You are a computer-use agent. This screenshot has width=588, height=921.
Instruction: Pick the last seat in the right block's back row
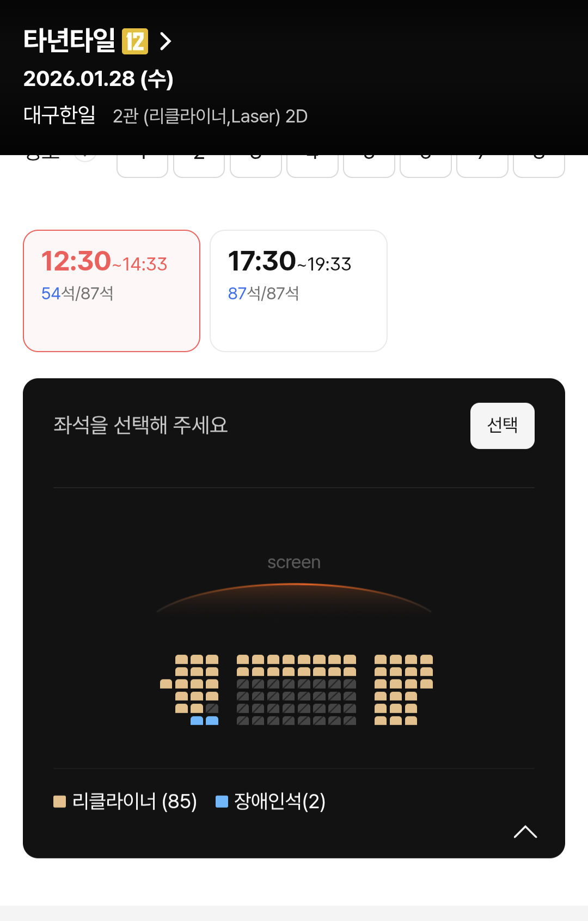pyautogui.click(x=411, y=721)
